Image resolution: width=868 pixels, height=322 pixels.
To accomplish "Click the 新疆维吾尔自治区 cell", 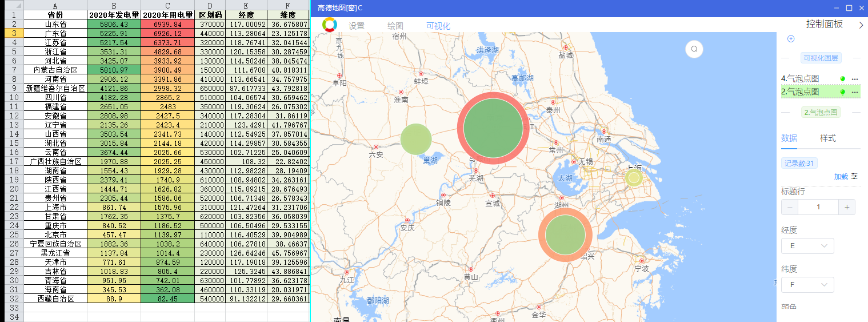I will (55, 88).
